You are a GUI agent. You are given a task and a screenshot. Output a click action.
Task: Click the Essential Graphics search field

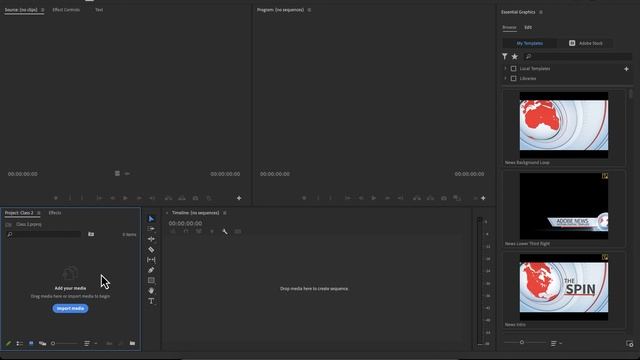577,56
